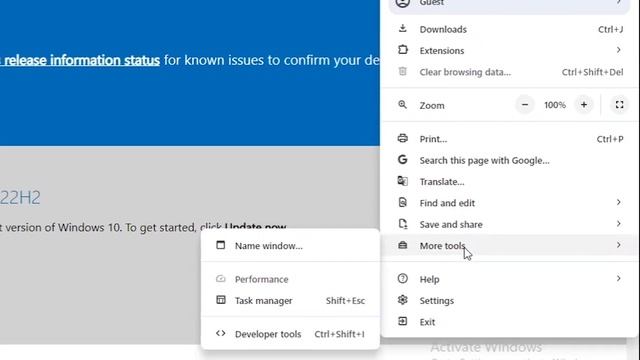This screenshot has height=360, width=640.
Task: Click the Ctrl+Shift+Del shortcut label
Action: point(592,72)
